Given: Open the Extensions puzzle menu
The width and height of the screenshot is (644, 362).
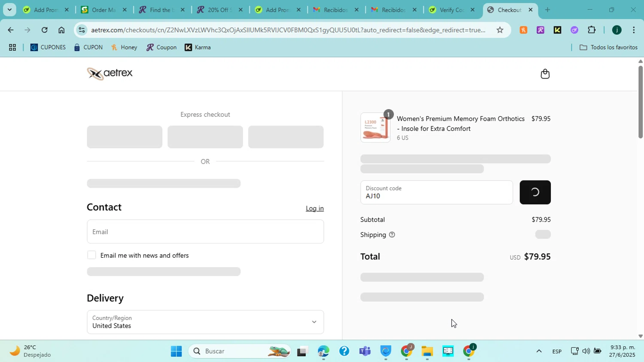Looking at the screenshot, I should 592,30.
